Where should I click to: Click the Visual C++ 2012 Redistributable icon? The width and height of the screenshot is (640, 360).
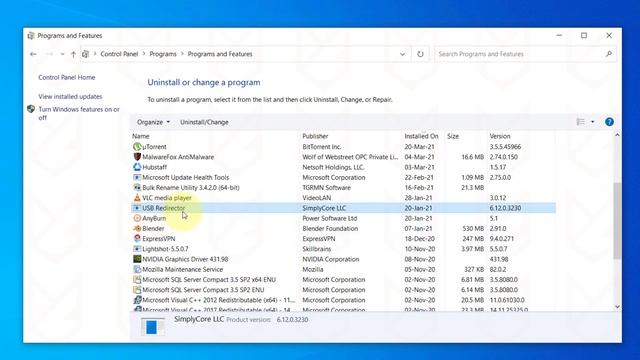[x=137, y=300]
